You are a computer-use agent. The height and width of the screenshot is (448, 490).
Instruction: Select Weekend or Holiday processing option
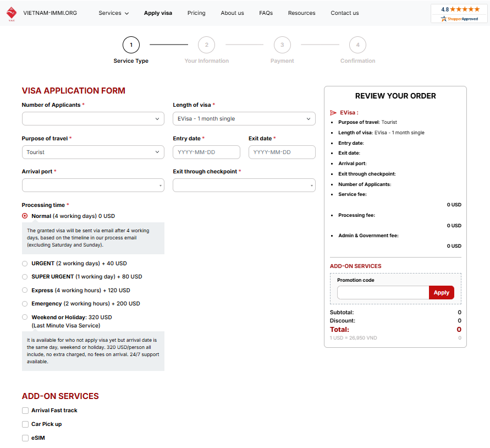(x=25, y=317)
